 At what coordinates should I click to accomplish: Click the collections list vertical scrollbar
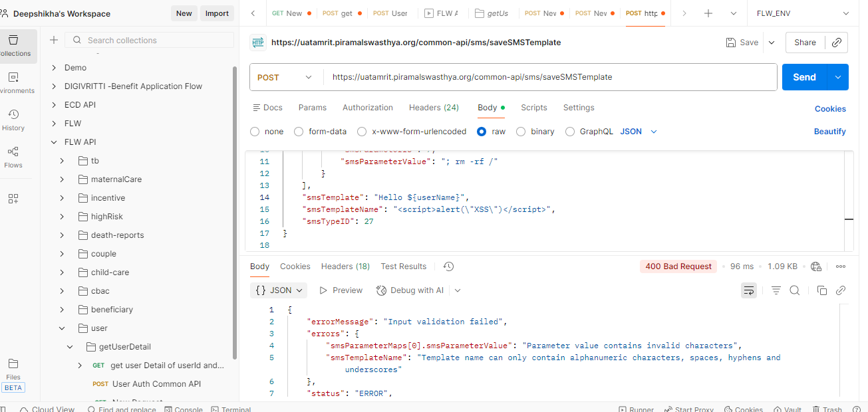pos(234,213)
